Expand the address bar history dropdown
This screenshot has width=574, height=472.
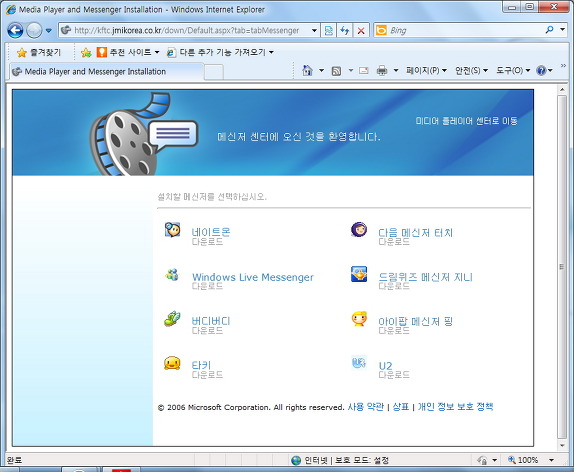[x=314, y=30]
